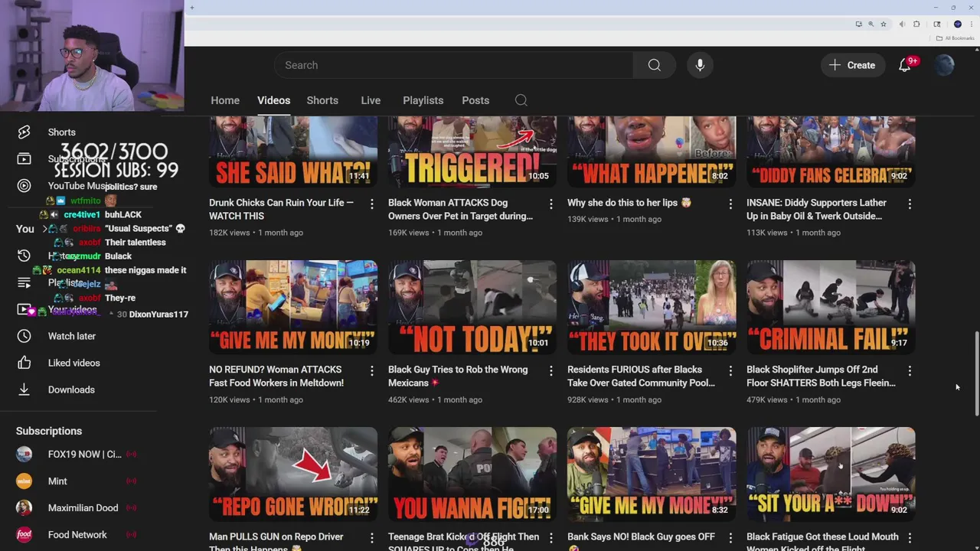The height and width of the screenshot is (551, 980).
Task: Open Chrome profile avatar
Action: click(957, 24)
